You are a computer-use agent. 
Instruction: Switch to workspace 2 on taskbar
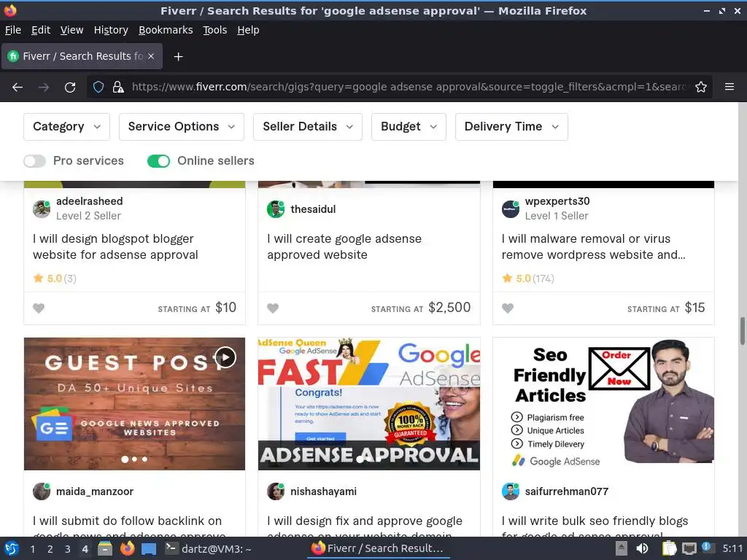(x=50, y=549)
